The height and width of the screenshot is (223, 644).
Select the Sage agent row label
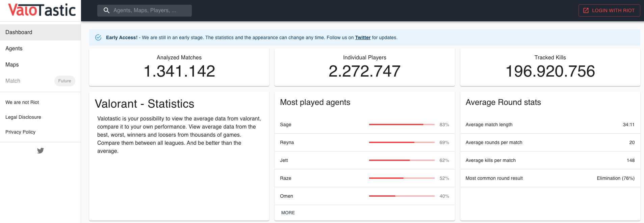[x=286, y=124]
